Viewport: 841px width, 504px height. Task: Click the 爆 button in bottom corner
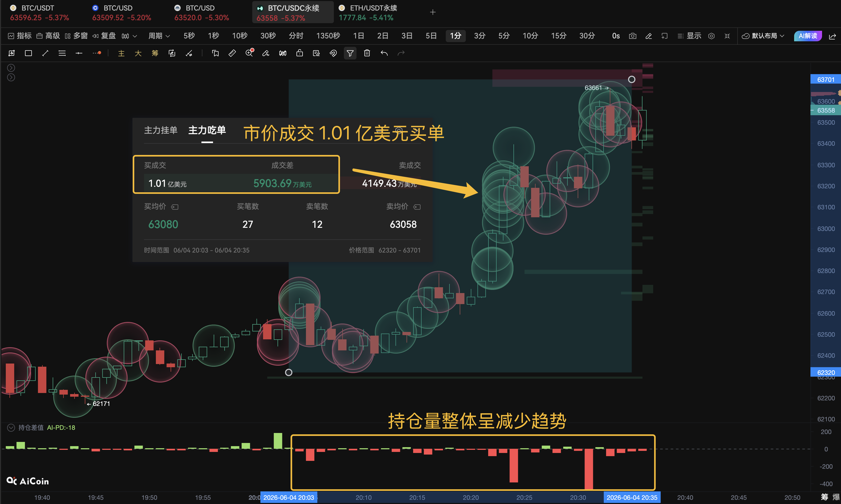(x=836, y=497)
